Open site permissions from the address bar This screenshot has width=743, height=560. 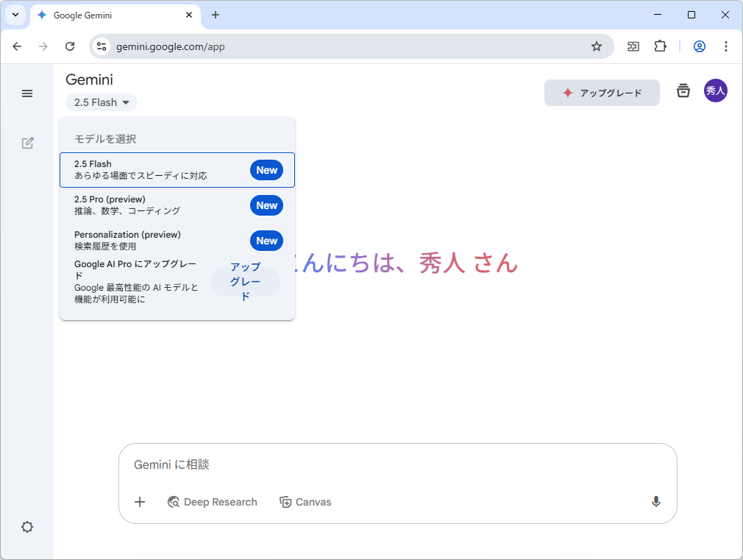(x=100, y=46)
